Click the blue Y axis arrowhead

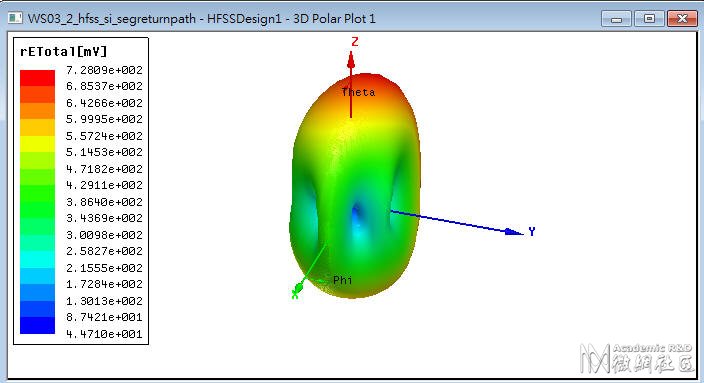[514, 232]
